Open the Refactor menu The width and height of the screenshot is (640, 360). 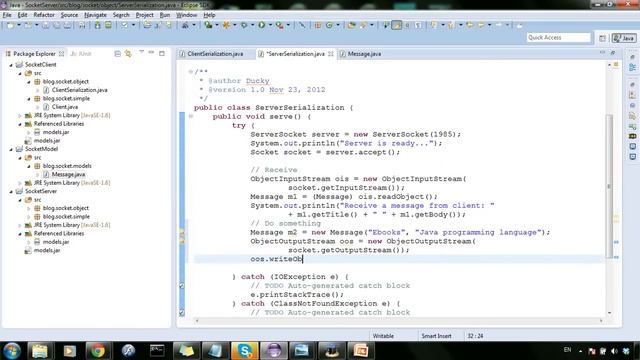[x=44, y=15]
